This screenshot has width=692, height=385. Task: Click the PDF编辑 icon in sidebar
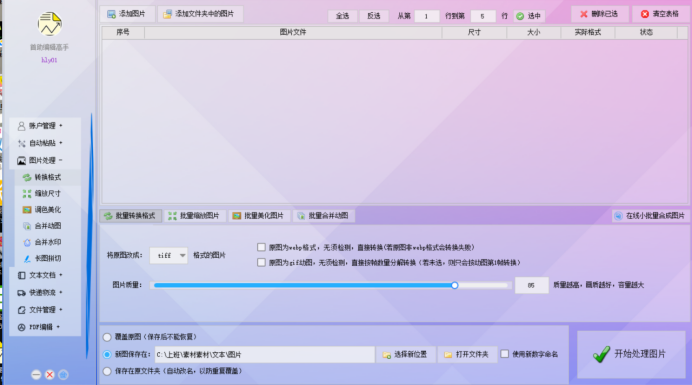pyautogui.click(x=21, y=327)
